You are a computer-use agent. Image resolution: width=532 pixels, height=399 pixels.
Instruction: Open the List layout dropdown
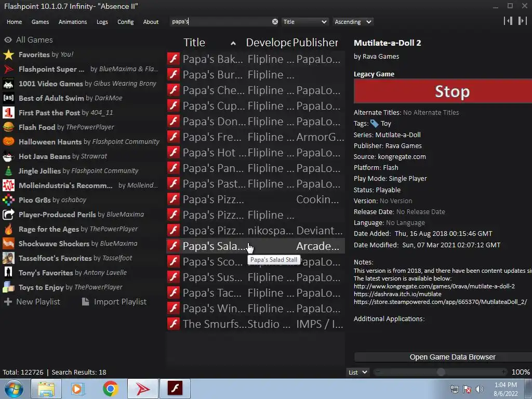pyautogui.click(x=358, y=372)
